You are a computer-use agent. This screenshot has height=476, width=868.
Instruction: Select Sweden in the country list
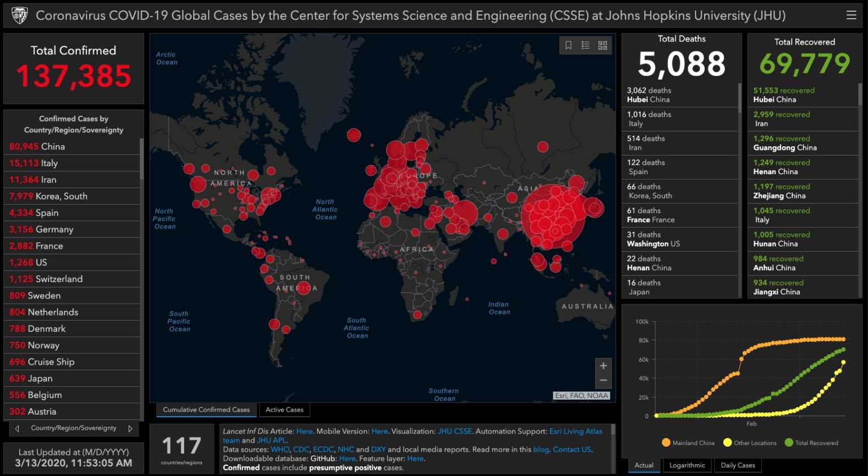click(x=72, y=296)
